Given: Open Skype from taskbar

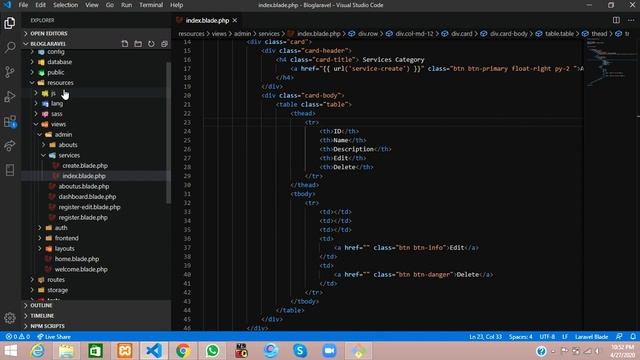Looking at the screenshot, I should (300, 351).
